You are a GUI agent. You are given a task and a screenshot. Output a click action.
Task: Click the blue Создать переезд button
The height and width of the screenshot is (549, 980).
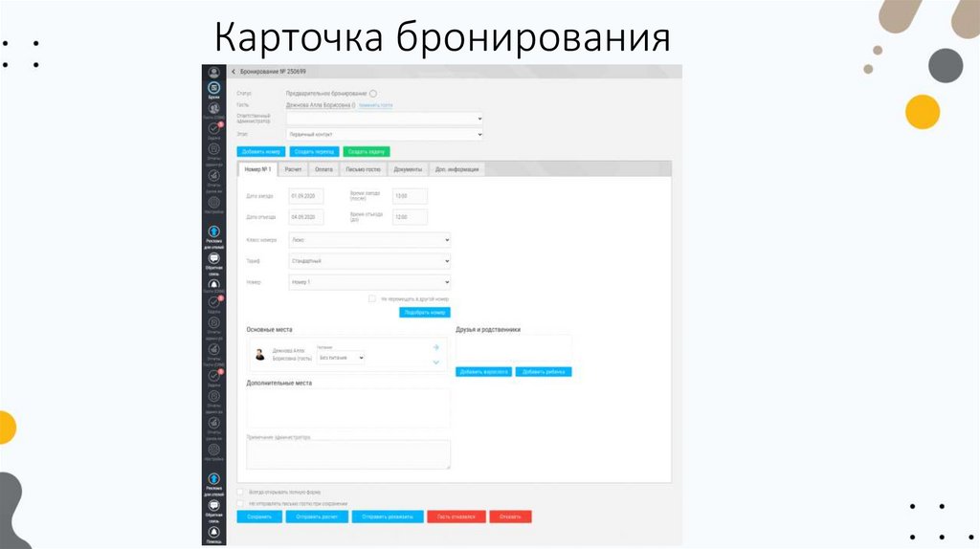click(x=314, y=152)
